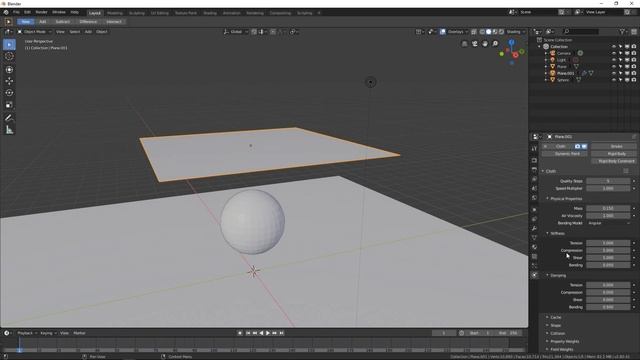Activate the Scale tool in left toolbar
The image size is (640, 360).
point(9,105)
